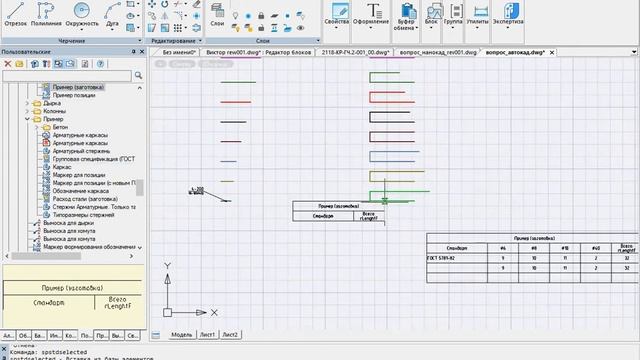Open the Блок ribbon button
The image size is (640, 360).
[x=431, y=16]
